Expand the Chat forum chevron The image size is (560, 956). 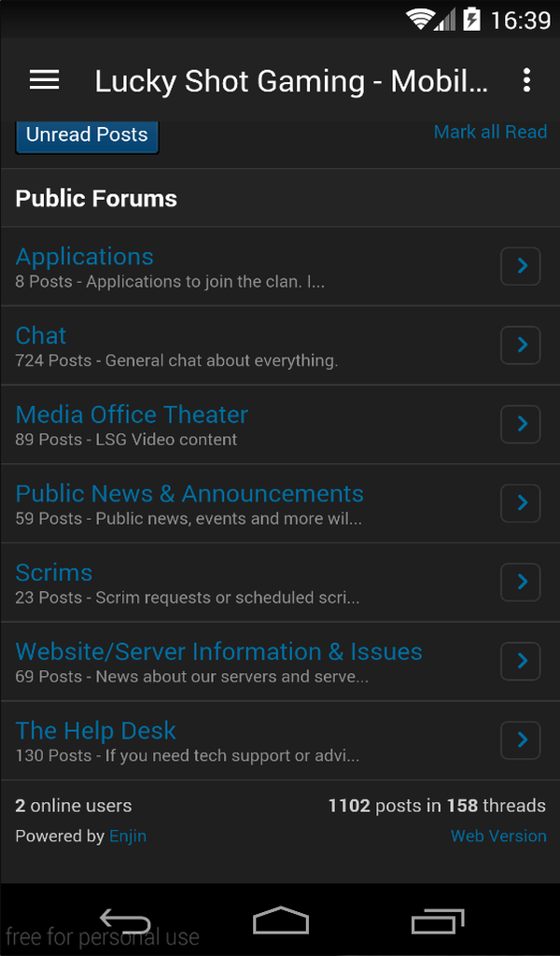pos(521,345)
